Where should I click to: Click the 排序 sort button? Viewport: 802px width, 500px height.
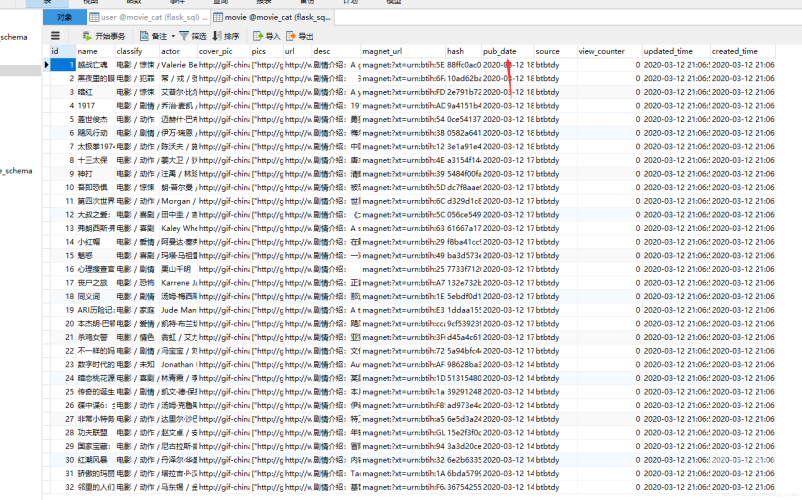[226, 36]
